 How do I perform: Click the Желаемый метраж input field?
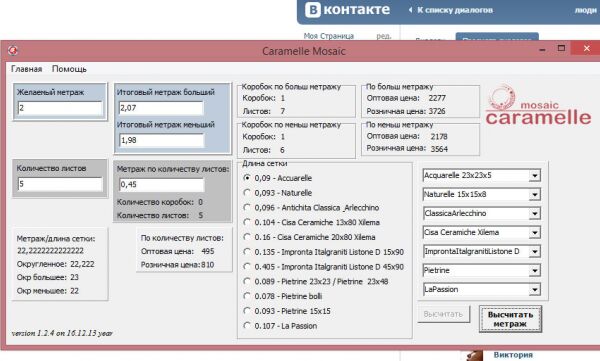pos(60,108)
